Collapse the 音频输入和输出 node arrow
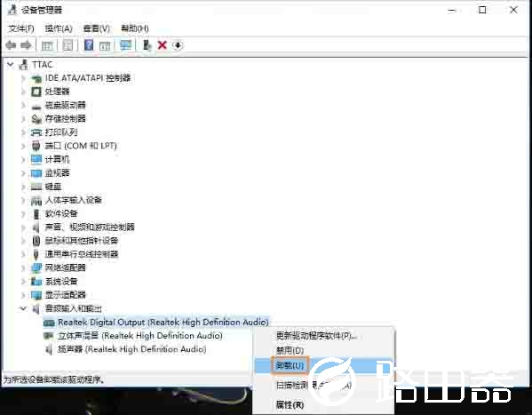The width and height of the screenshot is (532, 415). point(23,308)
